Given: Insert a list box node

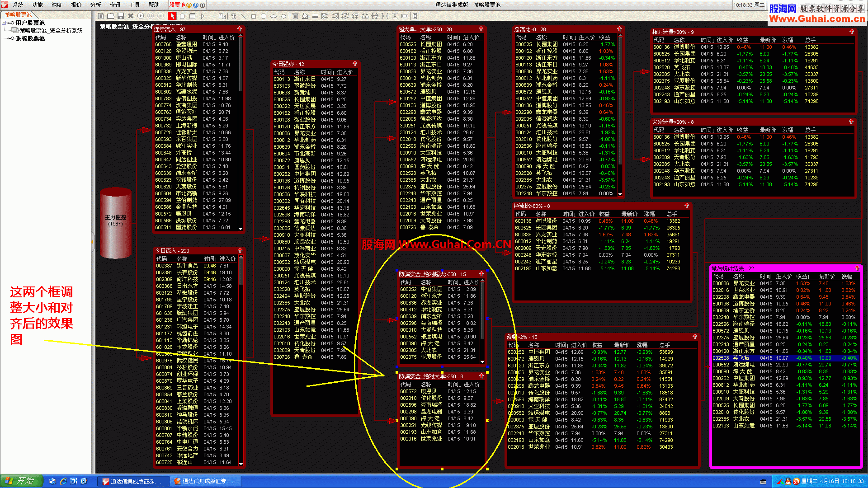Looking at the screenshot, I should click(x=192, y=16).
